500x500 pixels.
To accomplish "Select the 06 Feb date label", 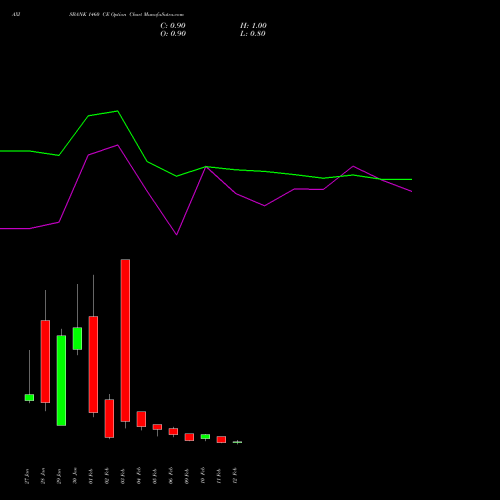I will (x=171, y=476).
